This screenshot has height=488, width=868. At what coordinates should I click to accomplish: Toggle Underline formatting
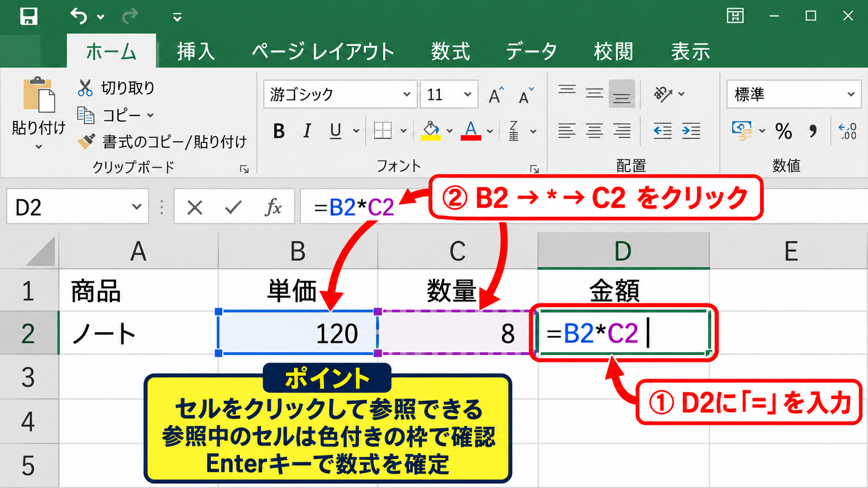[335, 131]
